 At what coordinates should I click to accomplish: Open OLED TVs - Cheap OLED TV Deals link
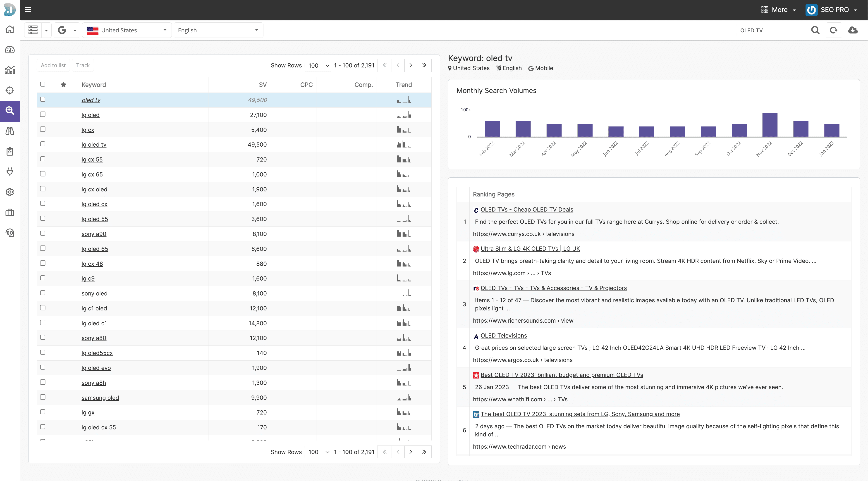pyautogui.click(x=527, y=209)
